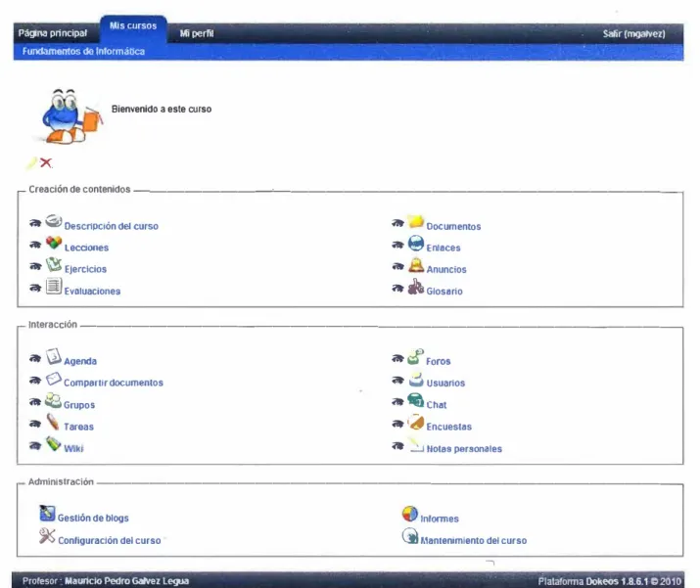Open Mantenimiento del curso link
Screen dimensions: 700x588
click(x=474, y=541)
